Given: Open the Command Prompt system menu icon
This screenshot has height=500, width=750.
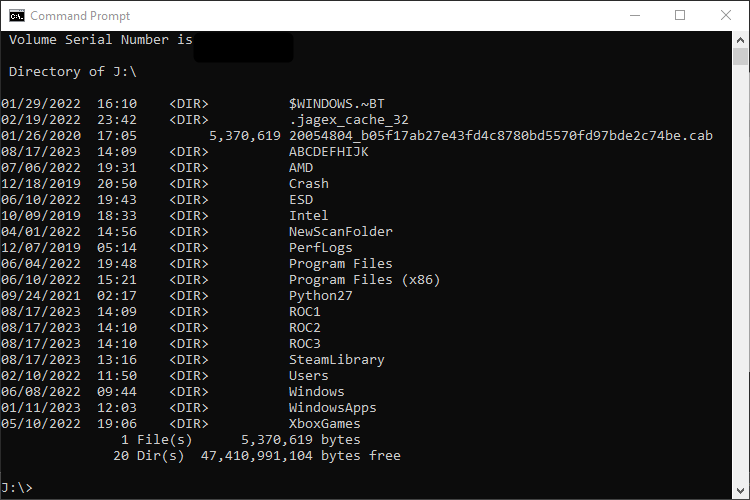Looking at the screenshot, I should pyautogui.click(x=17, y=15).
